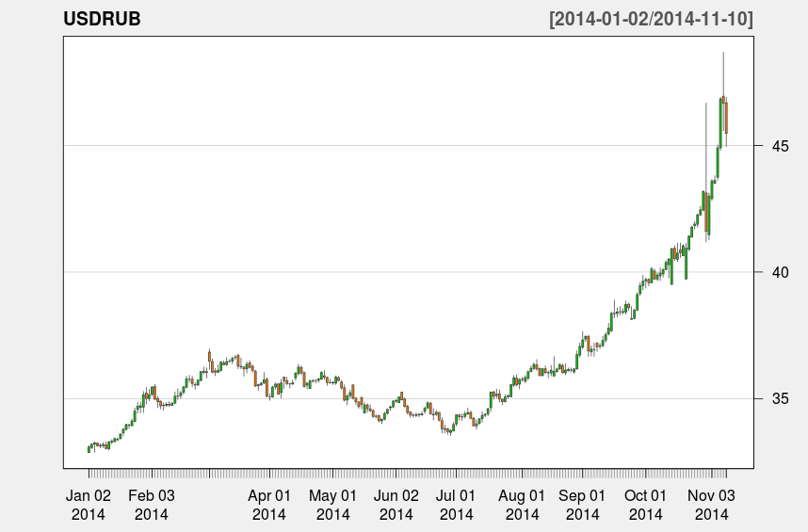
Task: Click the 45 price axis label
Action: [780, 146]
